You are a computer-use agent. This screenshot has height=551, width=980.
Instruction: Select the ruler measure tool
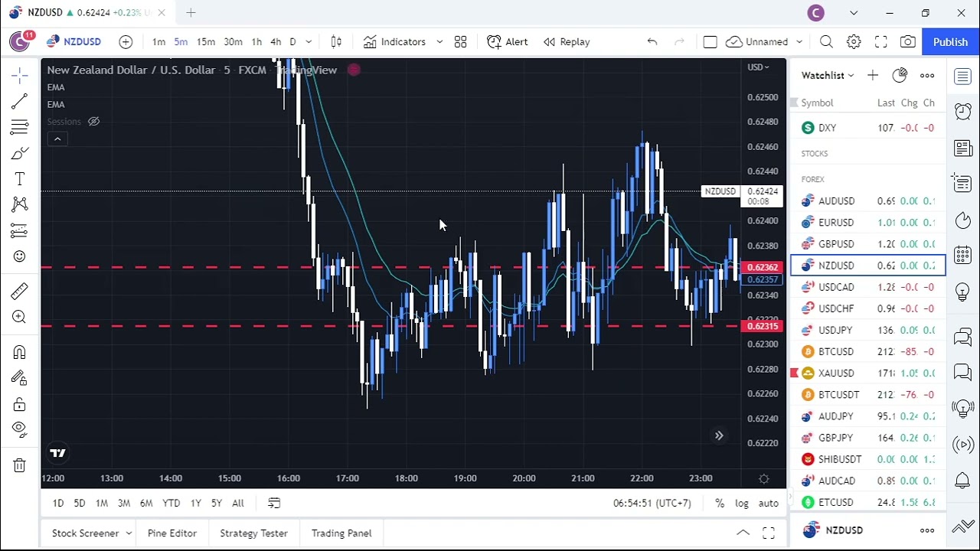pos(20,291)
